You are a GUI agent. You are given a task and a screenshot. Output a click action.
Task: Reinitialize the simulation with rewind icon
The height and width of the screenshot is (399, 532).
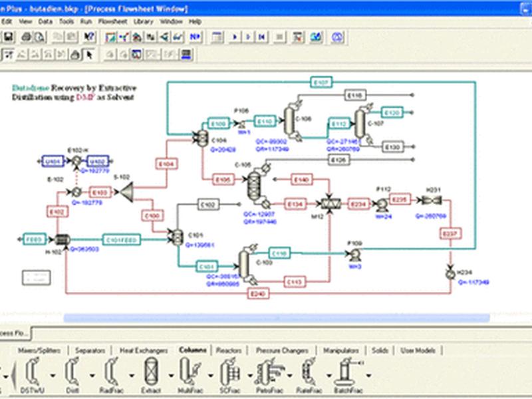[x=261, y=37]
